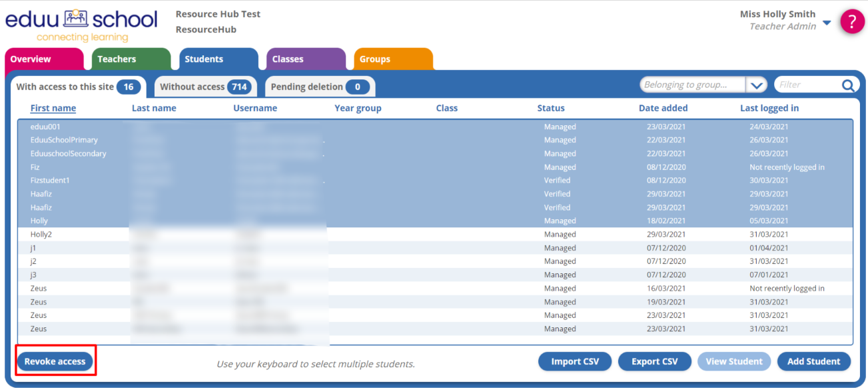Viewport: 868px width, 388px height.
Task: Click into the Filter text field
Action: click(x=807, y=85)
